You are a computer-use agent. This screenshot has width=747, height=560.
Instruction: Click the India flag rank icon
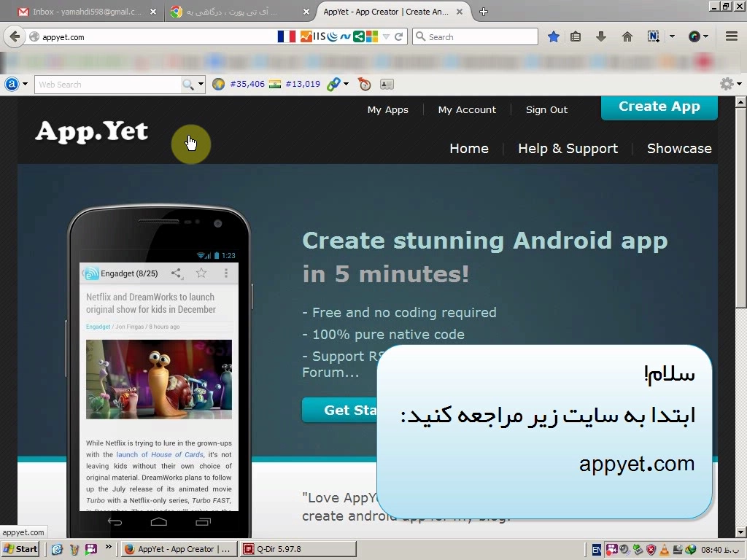[x=275, y=85]
